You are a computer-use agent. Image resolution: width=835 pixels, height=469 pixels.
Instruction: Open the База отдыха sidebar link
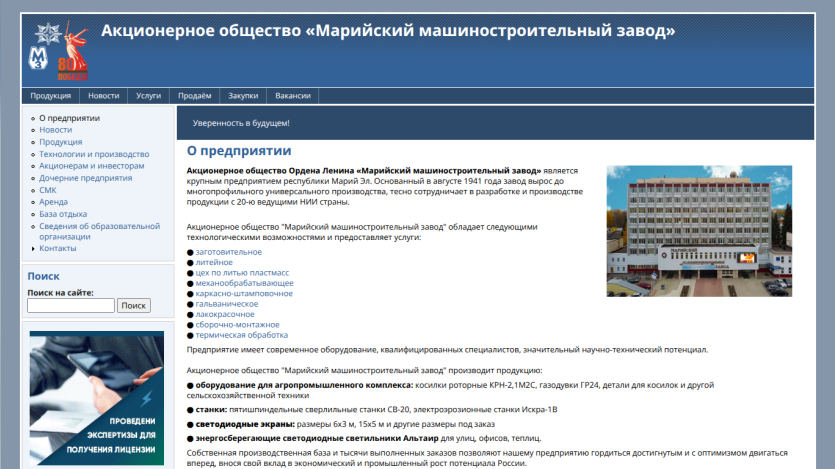(63, 214)
